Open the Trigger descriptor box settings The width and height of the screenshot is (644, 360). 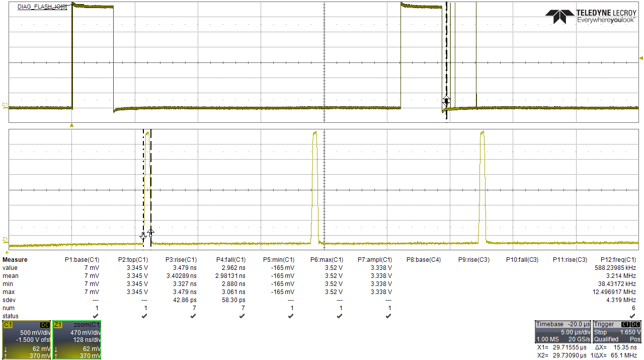(619, 331)
